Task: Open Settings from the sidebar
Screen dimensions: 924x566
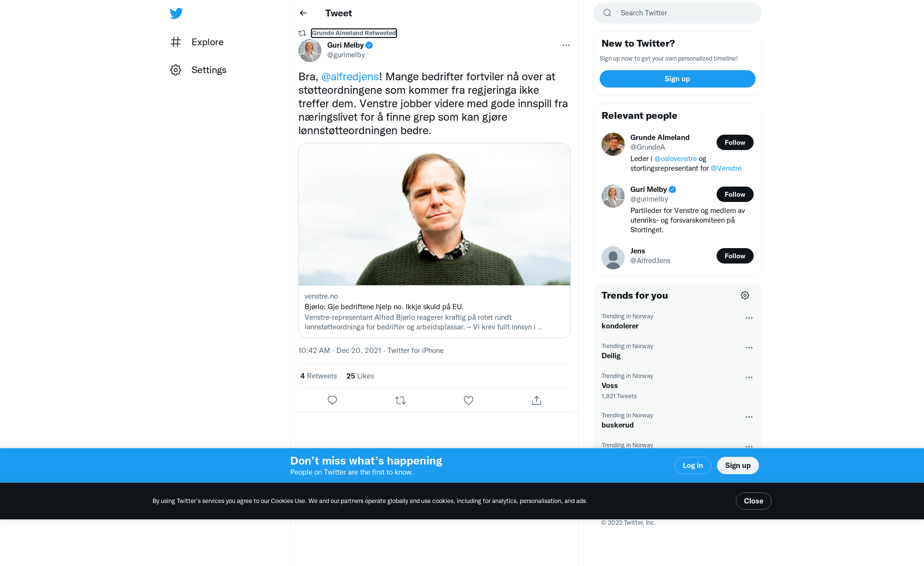Action: point(198,70)
